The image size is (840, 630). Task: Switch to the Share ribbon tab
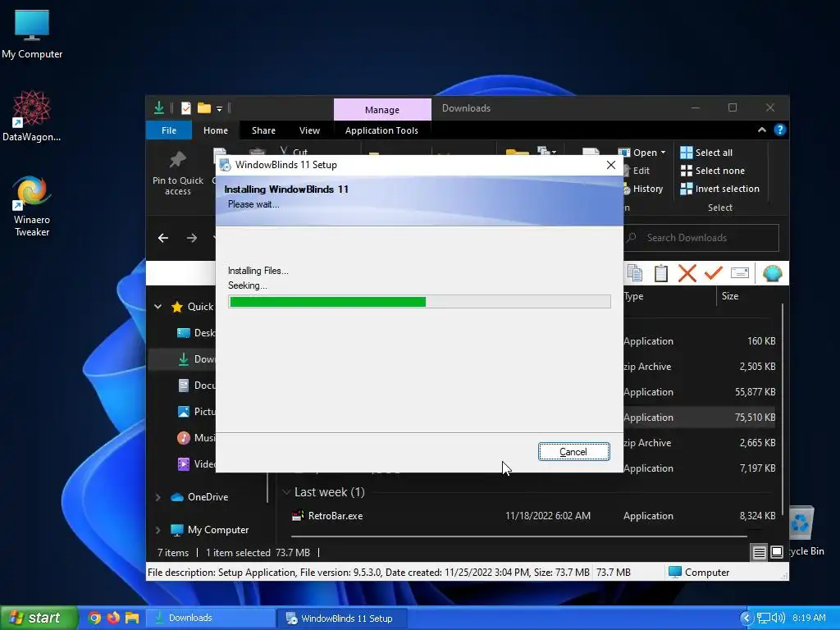[x=263, y=130]
